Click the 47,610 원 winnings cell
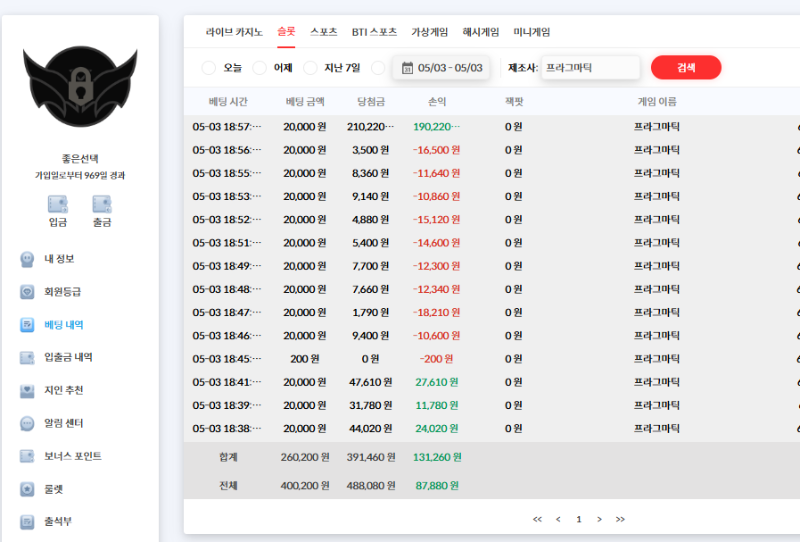The width and height of the screenshot is (800, 542). click(371, 382)
